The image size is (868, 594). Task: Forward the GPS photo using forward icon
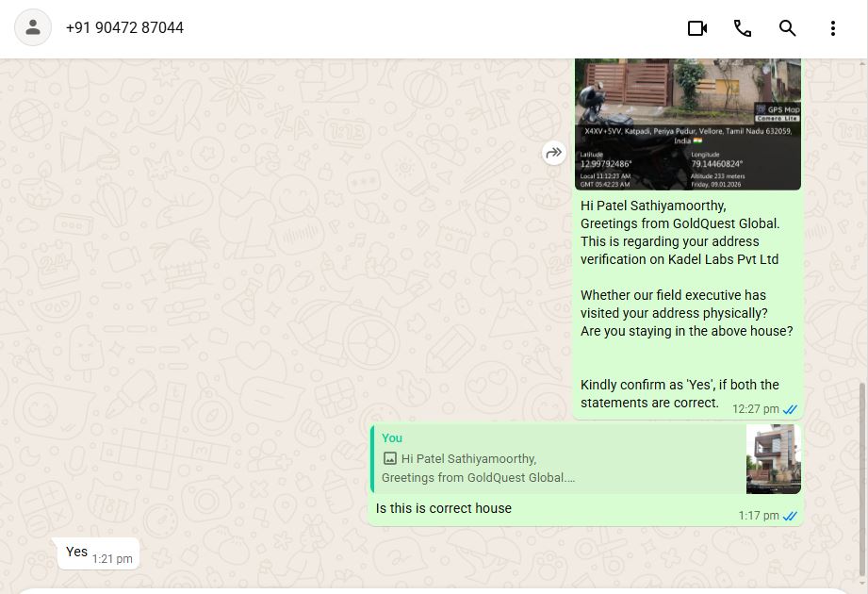(554, 153)
